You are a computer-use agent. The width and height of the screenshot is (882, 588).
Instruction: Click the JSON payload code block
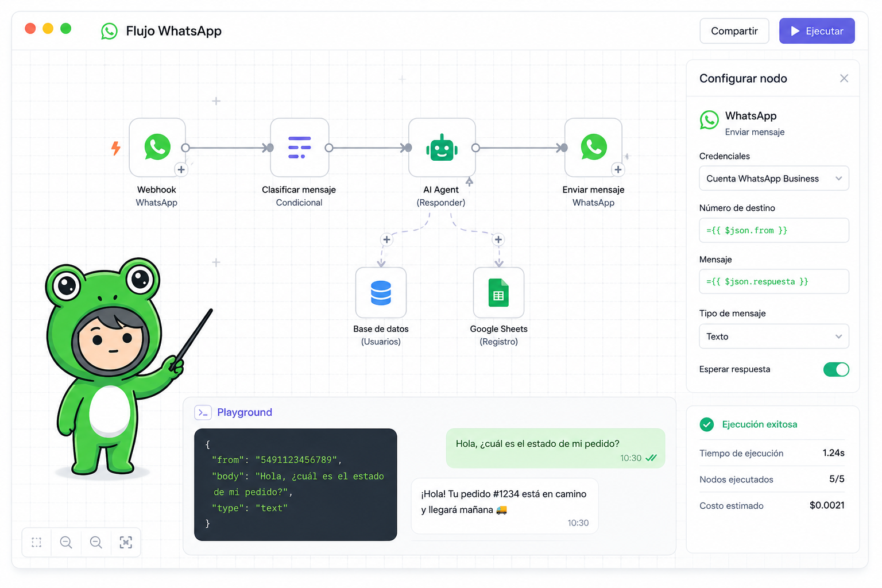(296, 485)
